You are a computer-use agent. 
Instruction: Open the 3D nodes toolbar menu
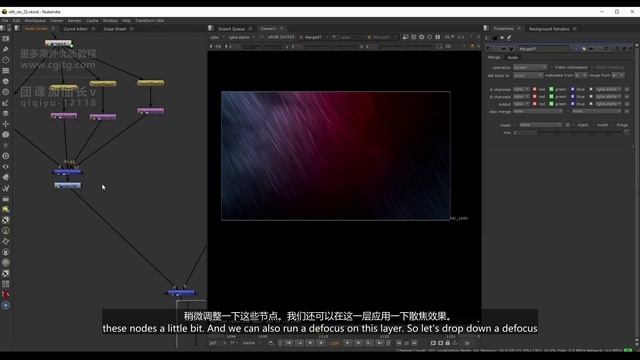tap(6, 134)
